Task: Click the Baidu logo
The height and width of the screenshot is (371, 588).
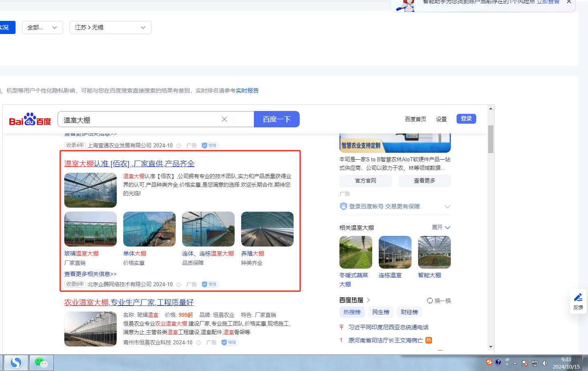Action: click(30, 120)
